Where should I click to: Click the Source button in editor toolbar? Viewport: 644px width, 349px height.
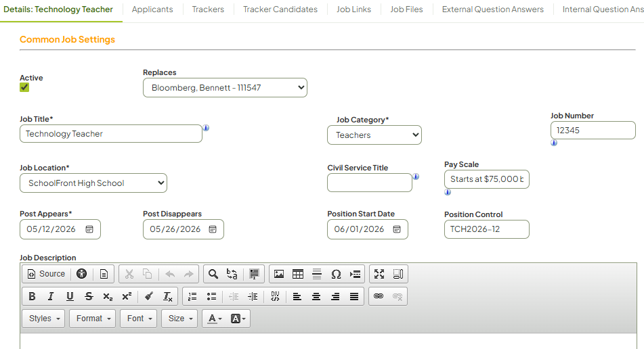(46, 274)
